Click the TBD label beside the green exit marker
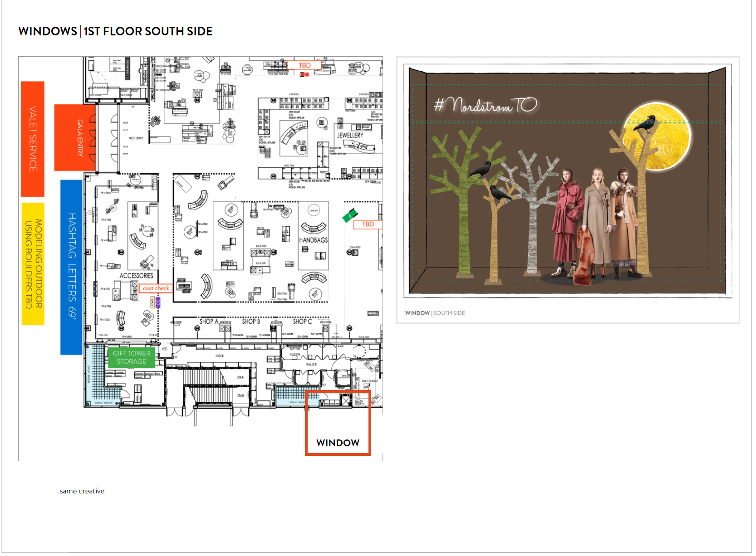 coord(368,224)
